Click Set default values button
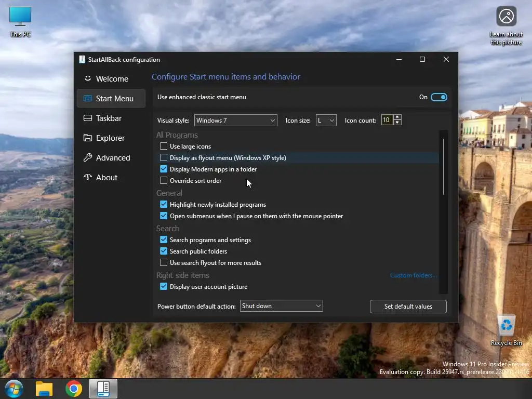Image resolution: width=532 pixels, height=399 pixels. (x=408, y=307)
